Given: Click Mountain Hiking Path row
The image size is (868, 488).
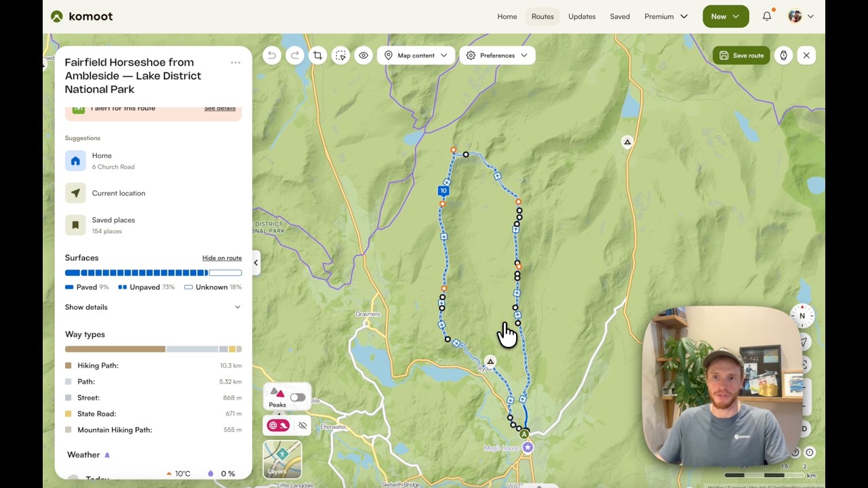Looking at the screenshot, I should point(153,430).
